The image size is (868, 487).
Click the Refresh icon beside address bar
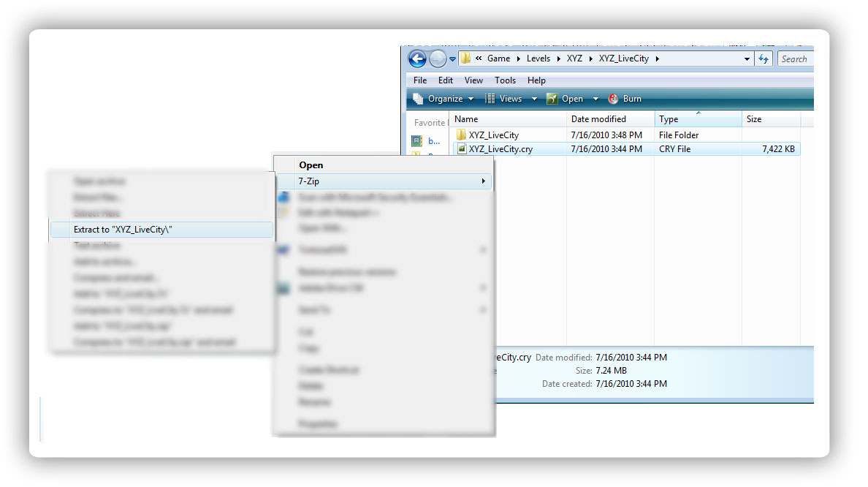coord(764,58)
